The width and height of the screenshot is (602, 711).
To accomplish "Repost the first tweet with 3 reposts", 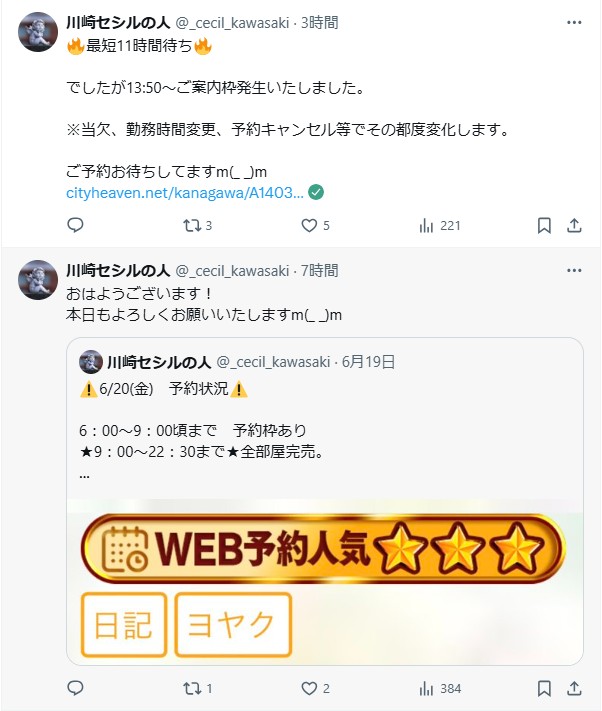I will [197, 225].
